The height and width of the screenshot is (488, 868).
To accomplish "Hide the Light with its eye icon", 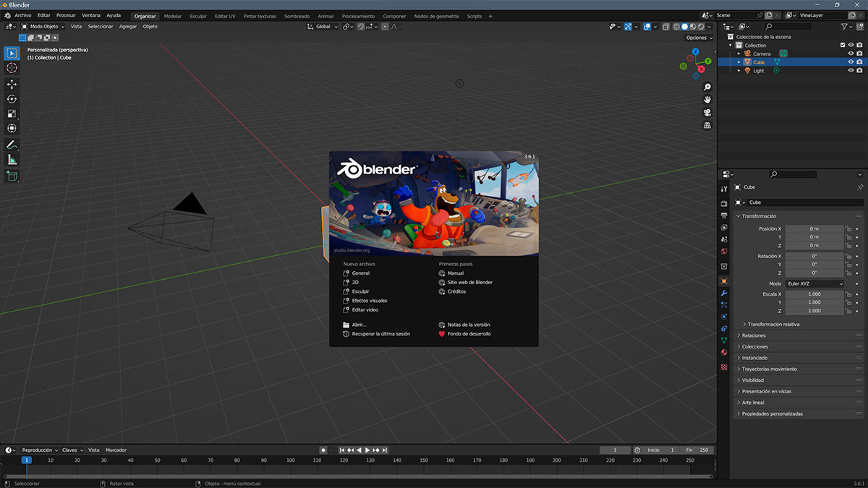I will (851, 71).
